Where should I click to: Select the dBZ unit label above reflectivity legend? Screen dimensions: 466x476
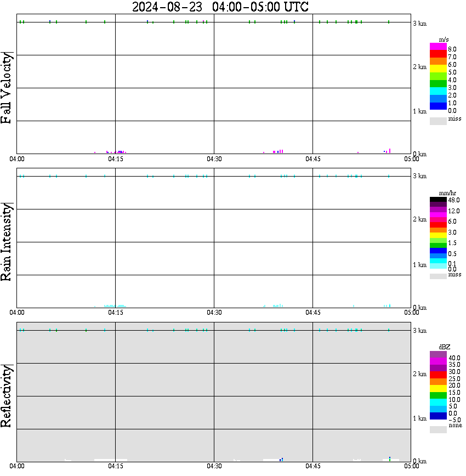click(x=444, y=347)
